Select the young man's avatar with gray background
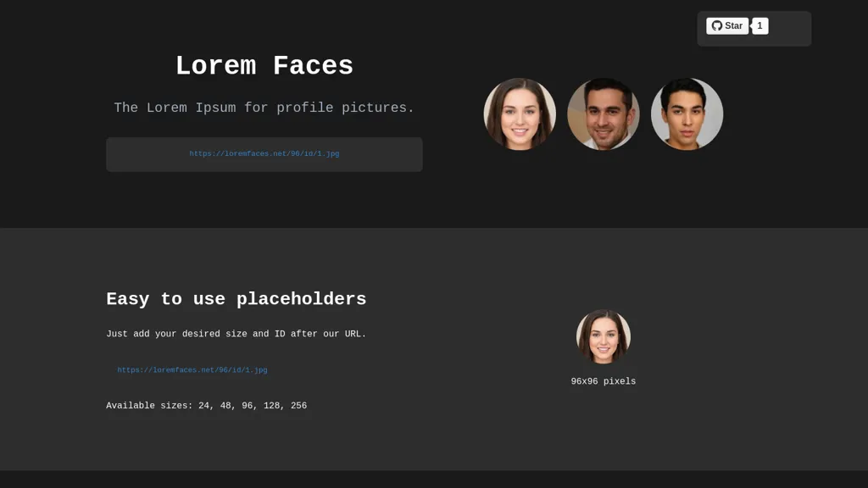 (x=687, y=114)
